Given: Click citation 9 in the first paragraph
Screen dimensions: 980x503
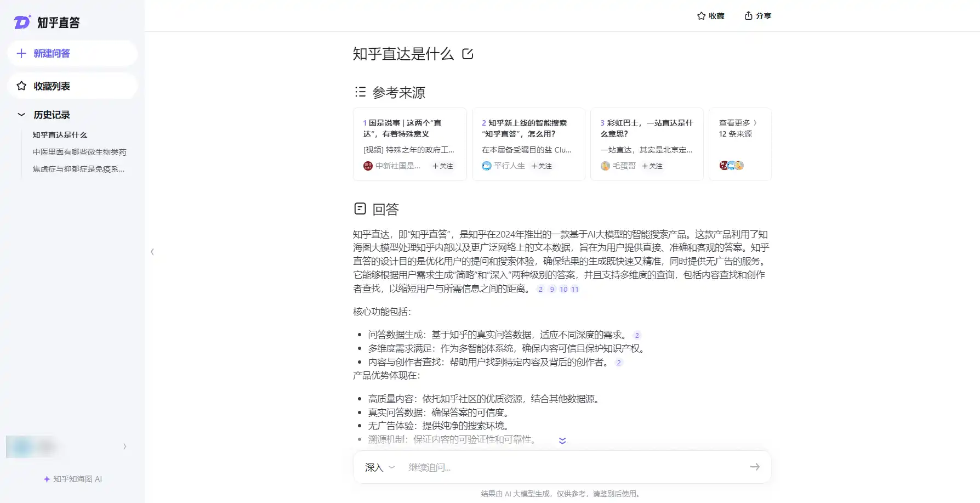Looking at the screenshot, I should (552, 289).
